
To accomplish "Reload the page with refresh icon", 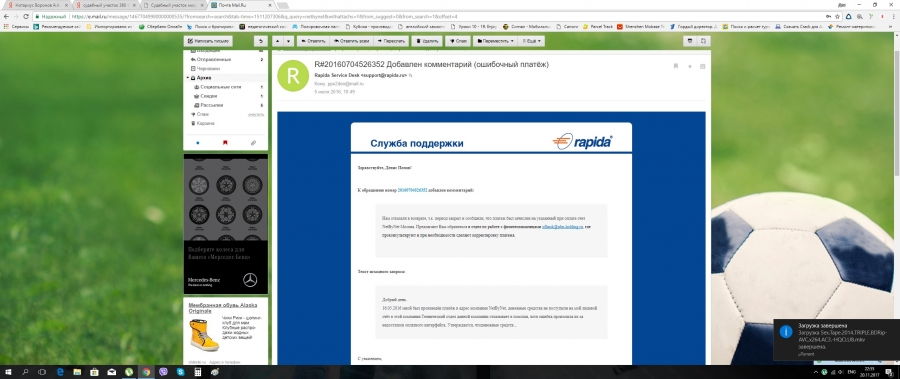I will (x=26, y=17).
